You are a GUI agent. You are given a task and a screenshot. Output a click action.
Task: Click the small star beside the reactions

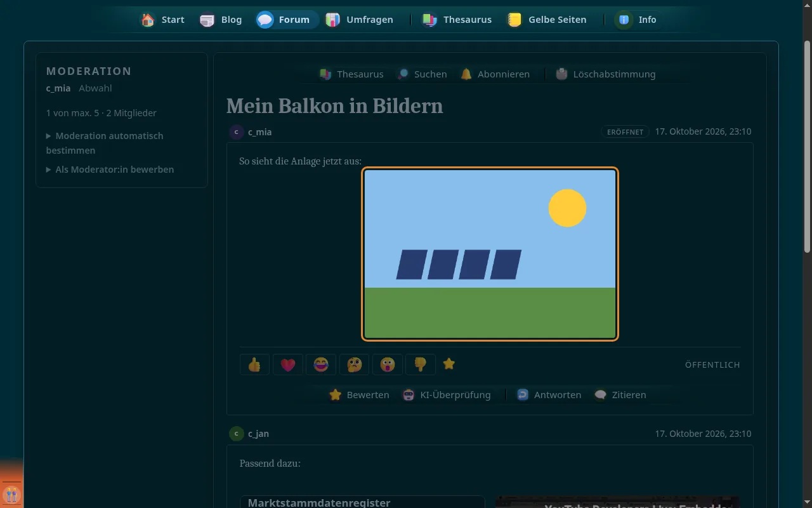(449, 364)
